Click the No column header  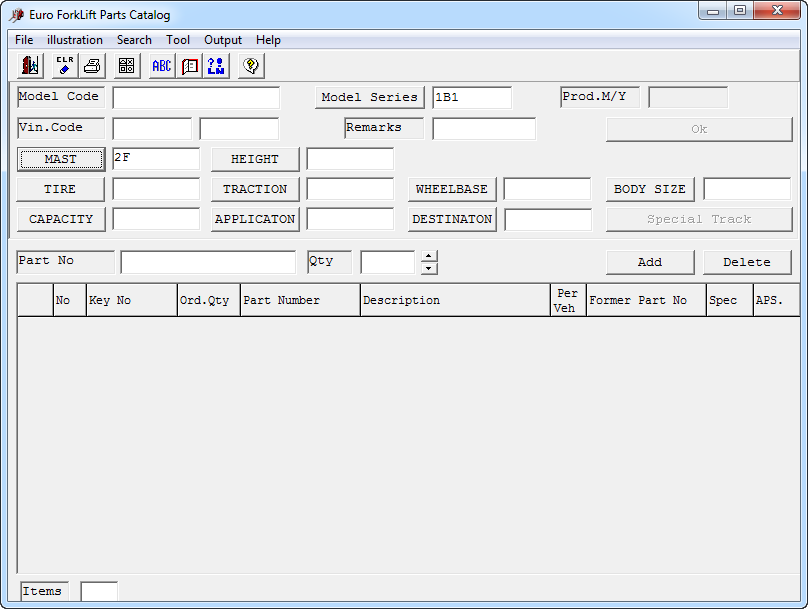70,300
